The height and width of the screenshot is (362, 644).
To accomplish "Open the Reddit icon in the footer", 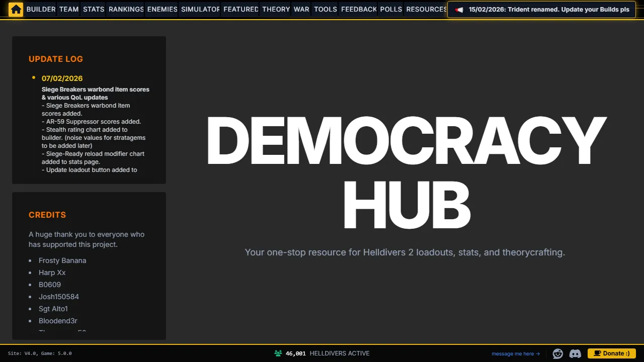I will (557, 353).
